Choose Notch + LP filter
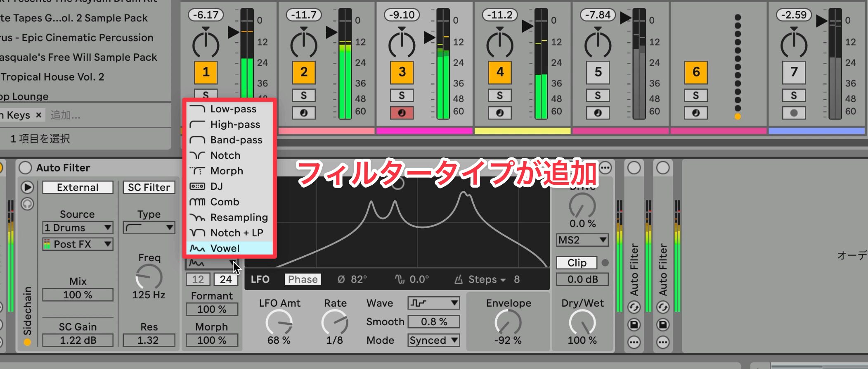The image size is (868, 369). [x=229, y=233]
